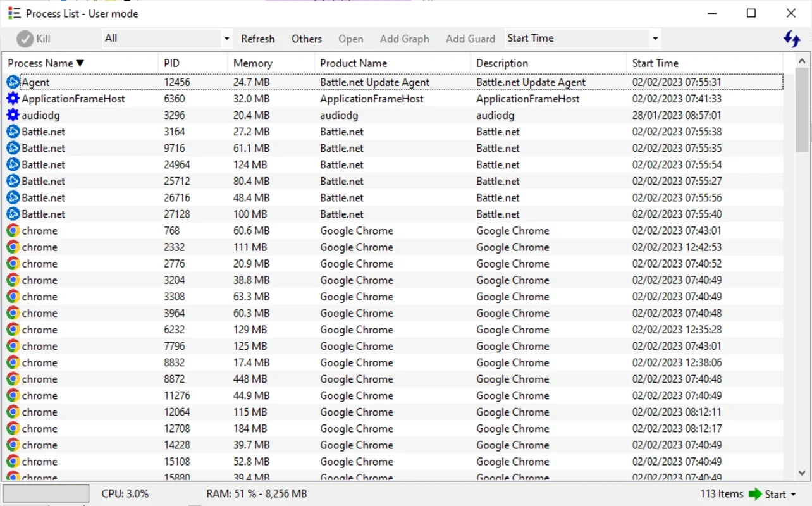
Task: Click the audiodg gear icon
Action: pos(13,115)
